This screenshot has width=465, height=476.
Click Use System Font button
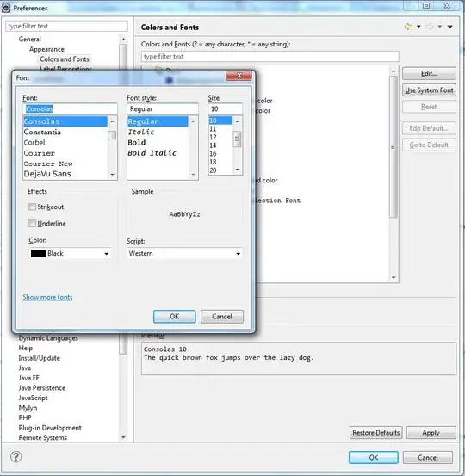(x=429, y=90)
